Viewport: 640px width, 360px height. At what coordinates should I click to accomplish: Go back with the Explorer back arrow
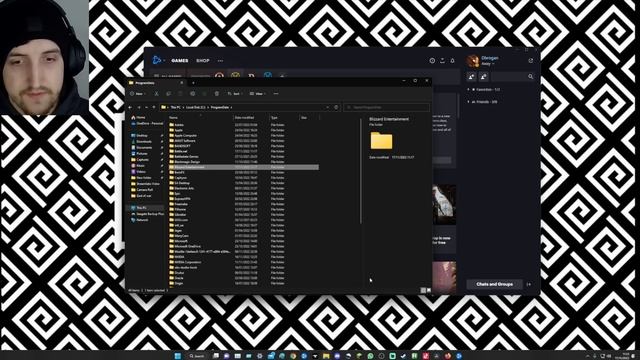point(130,107)
